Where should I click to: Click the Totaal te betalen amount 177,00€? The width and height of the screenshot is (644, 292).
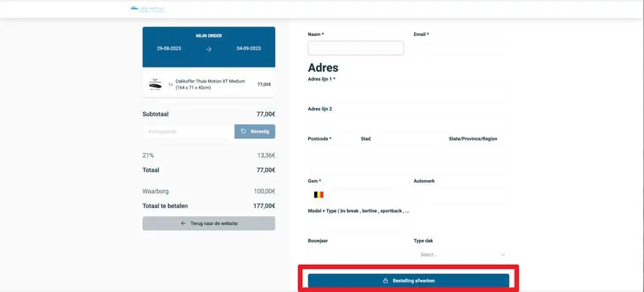click(264, 206)
